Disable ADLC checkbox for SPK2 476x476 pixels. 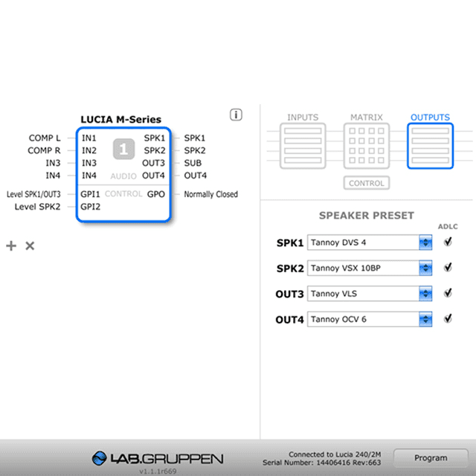pyautogui.click(x=448, y=267)
